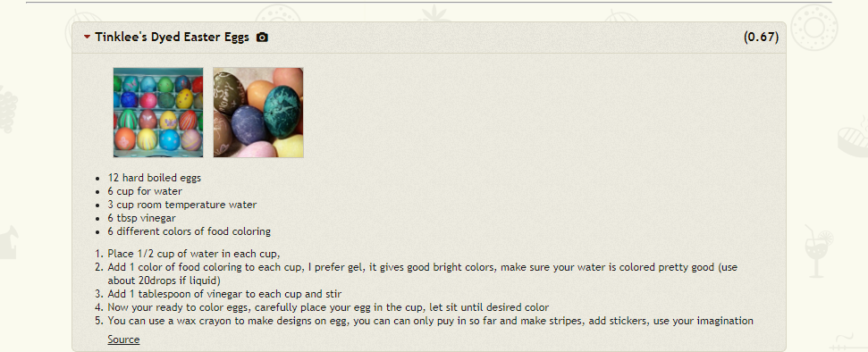The height and width of the screenshot is (352, 868).
Task: Click step 2 about adding food coloring
Action: coord(422,273)
